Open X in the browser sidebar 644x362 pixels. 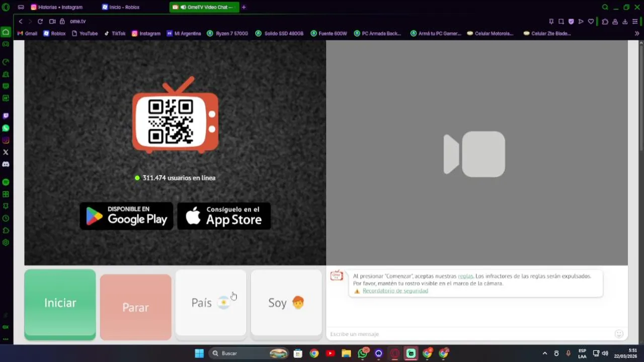point(6,152)
